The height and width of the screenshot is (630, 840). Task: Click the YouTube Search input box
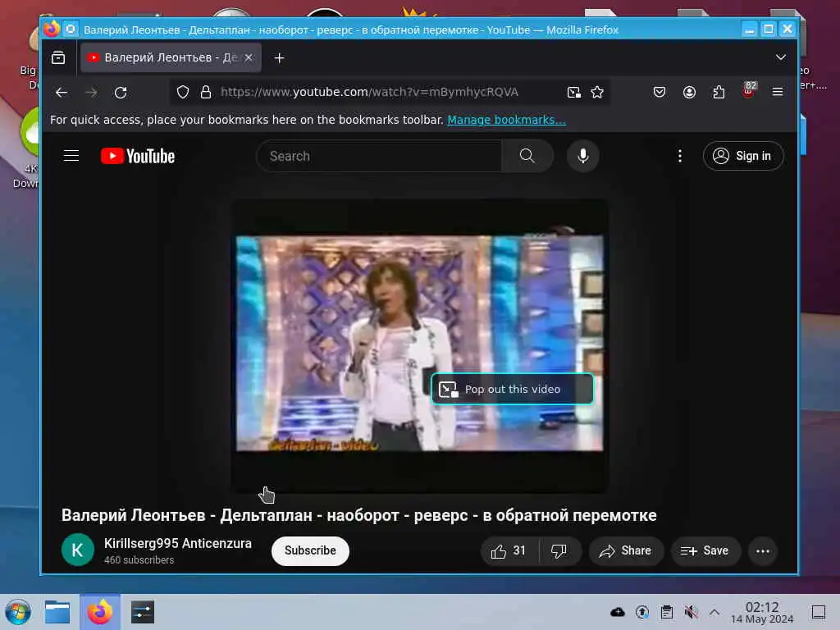379,156
